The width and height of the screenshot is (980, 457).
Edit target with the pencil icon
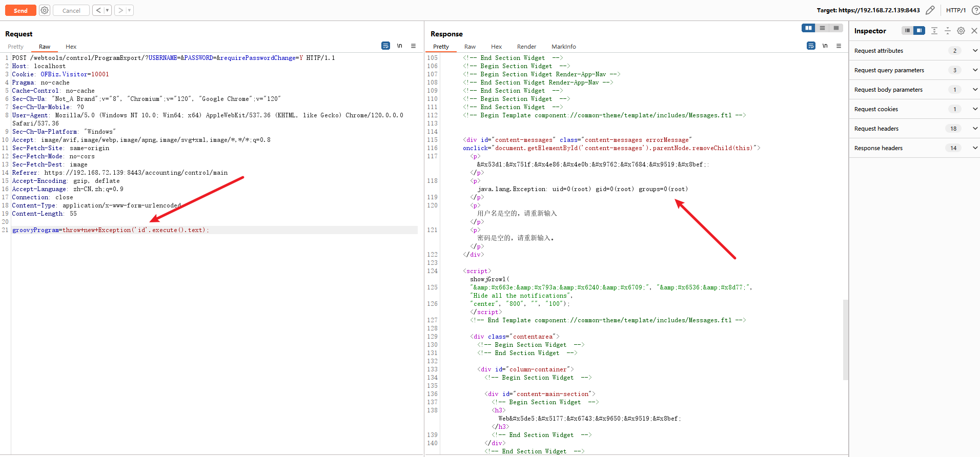tap(930, 10)
